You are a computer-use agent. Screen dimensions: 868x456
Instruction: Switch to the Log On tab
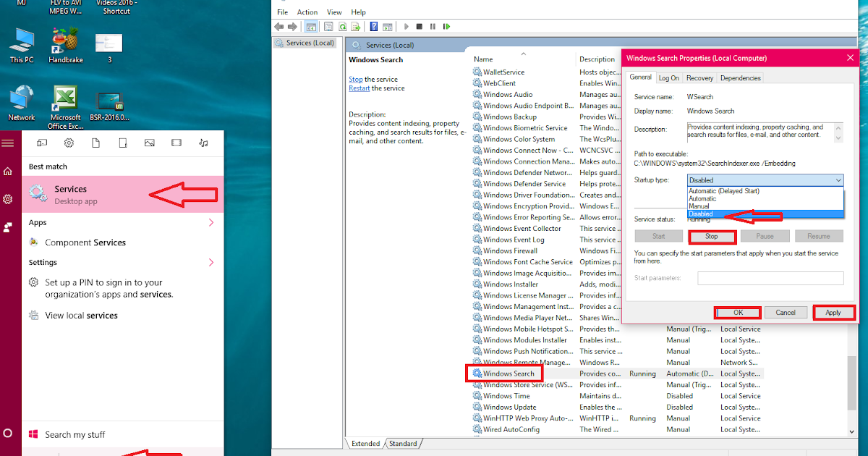click(x=670, y=77)
